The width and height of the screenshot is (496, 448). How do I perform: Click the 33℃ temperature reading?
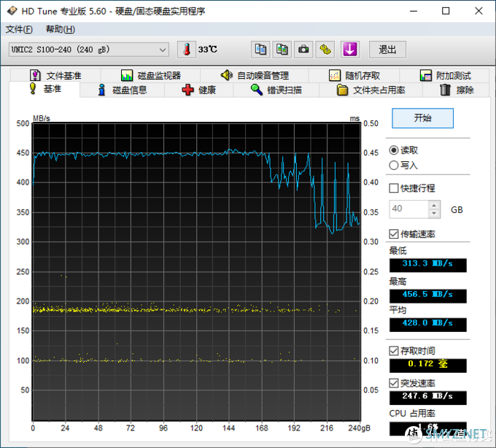pyautogui.click(x=207, y=50)
